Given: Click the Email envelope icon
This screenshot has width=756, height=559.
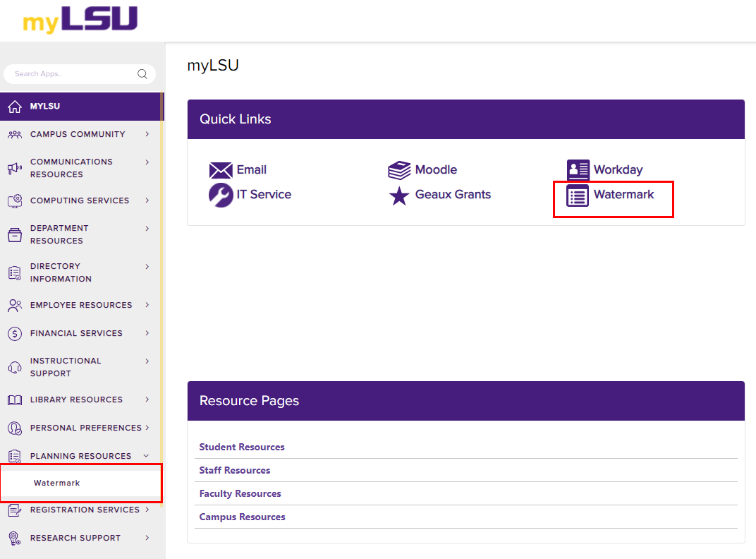Looking at the screenshot, I should click(x=221, y=170).
